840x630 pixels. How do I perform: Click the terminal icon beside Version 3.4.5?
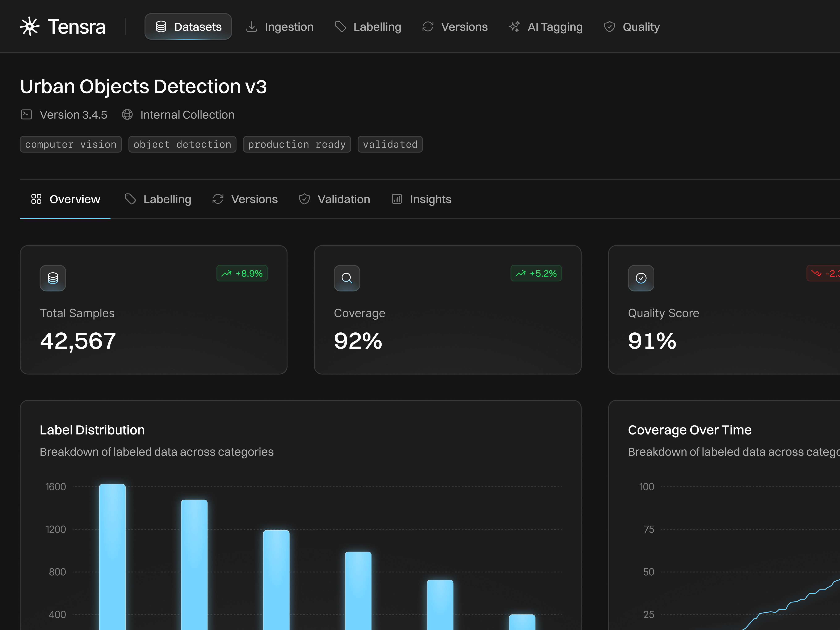(26, 114)
